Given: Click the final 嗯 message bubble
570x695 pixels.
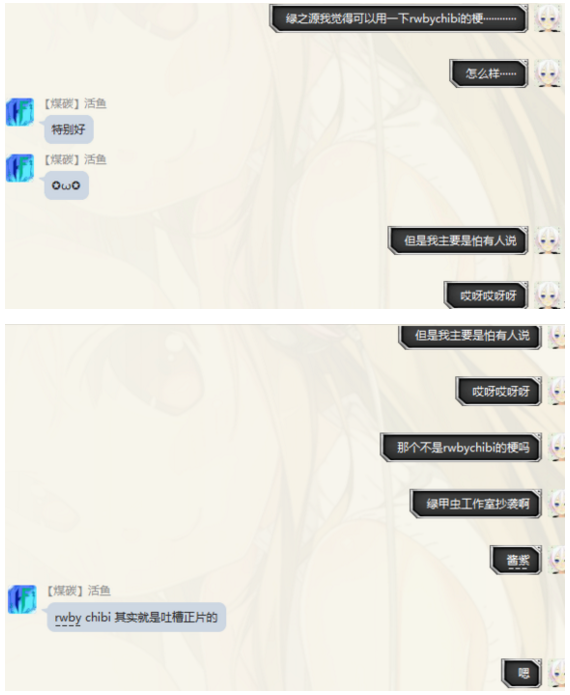Looking at the screenshot, I should pyautogui.click(x=522, y=673).
